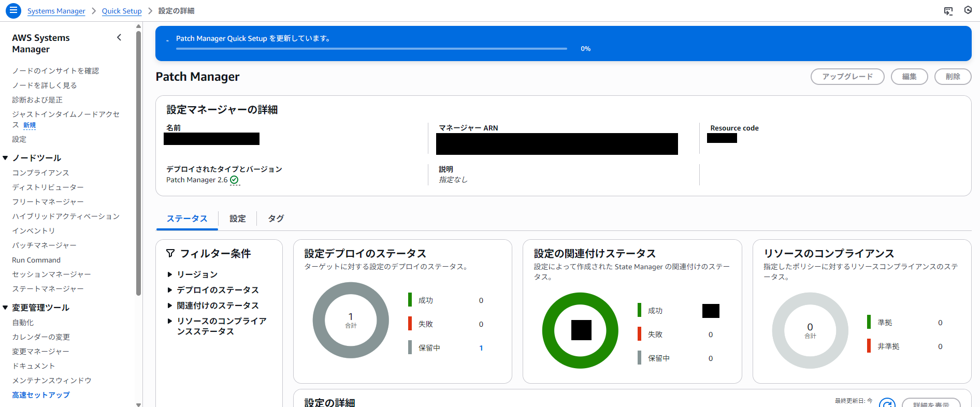The height and width of the screenshot is (407, 980).
Task: Click the gray deploy status donut chart
Action: coord(319,320)
